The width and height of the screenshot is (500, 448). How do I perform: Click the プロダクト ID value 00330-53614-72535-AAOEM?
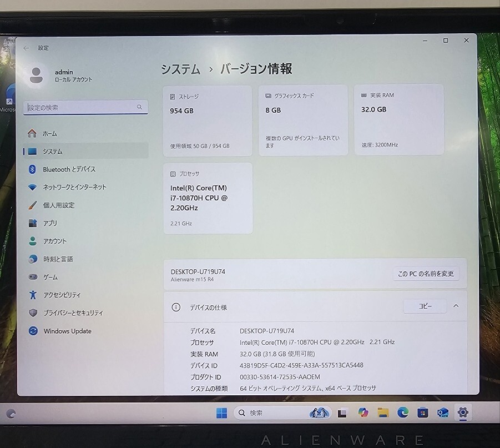point(280,377)
